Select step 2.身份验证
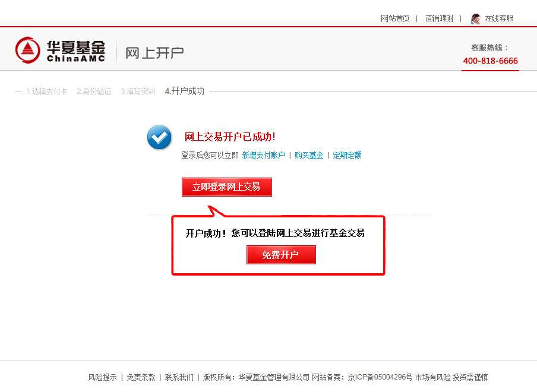537x392 pixels. 94,91
